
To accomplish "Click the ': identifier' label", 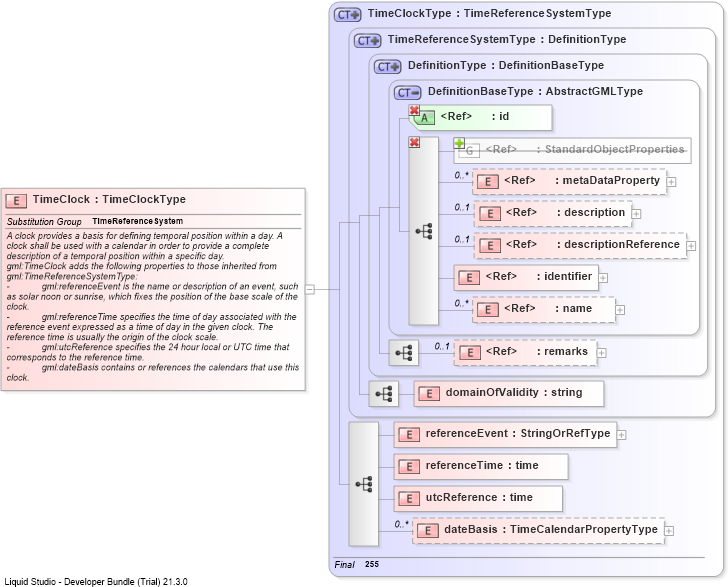I will pos(564,276).
